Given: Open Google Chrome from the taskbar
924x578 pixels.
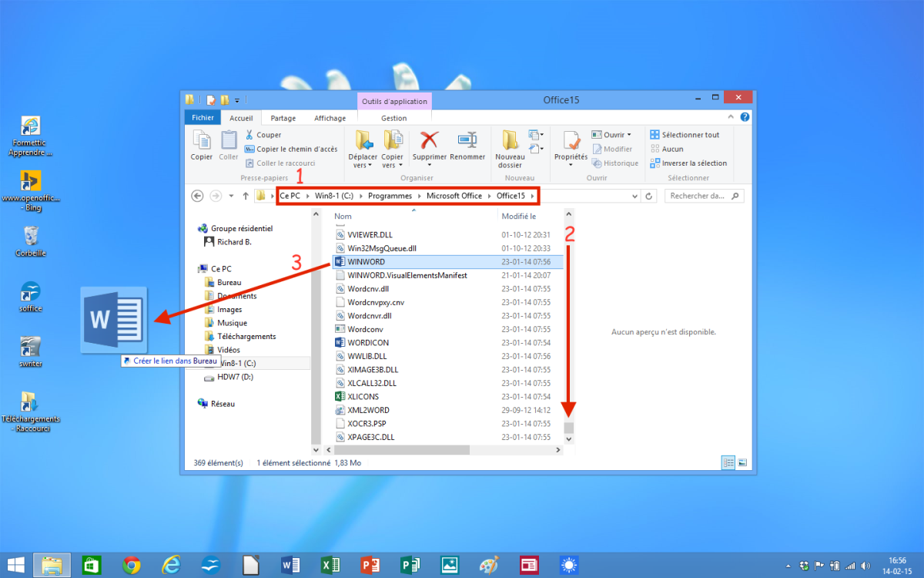Looking at the screenshot, I should click(131, 565).
